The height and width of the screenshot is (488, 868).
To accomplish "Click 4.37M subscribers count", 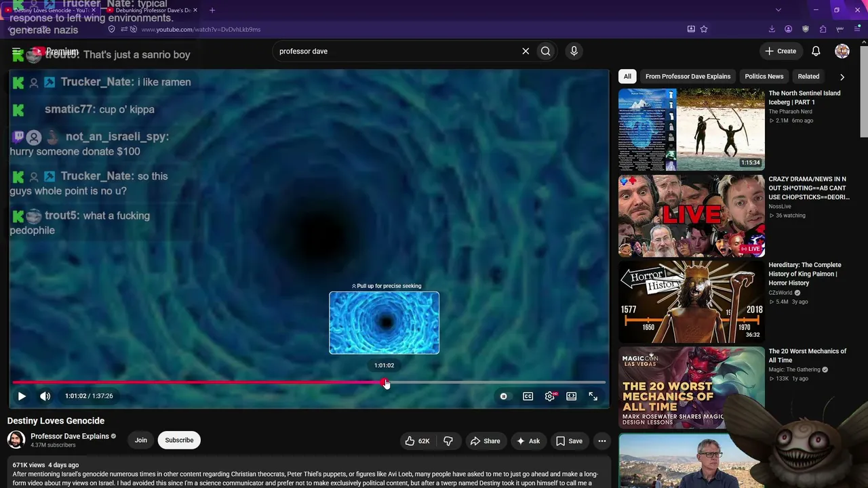I will pyautogui.click(x=53, y=445).
